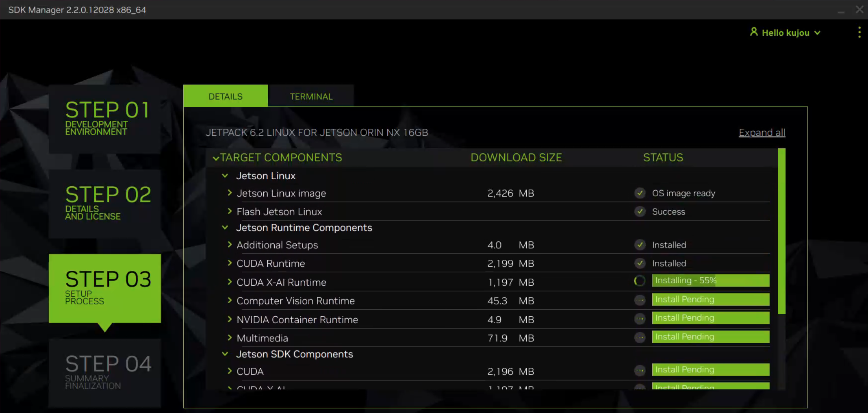868x413 pixels.
Task: Click the 2,196 MB CUDA size value
Action: point(511,372)
